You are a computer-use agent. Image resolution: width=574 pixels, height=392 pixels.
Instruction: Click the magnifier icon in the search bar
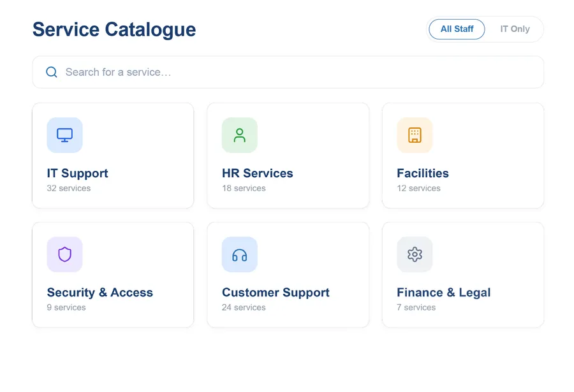point(52,72)
